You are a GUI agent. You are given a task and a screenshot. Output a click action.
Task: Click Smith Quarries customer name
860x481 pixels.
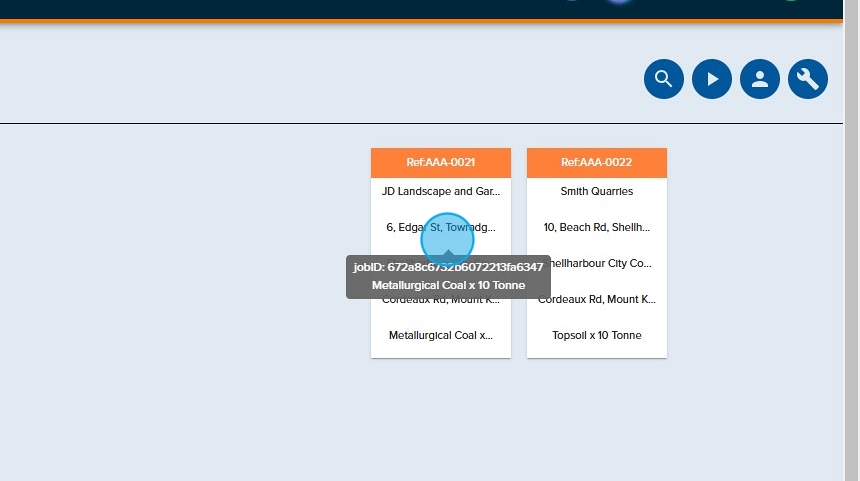click(x=596, y=191)
